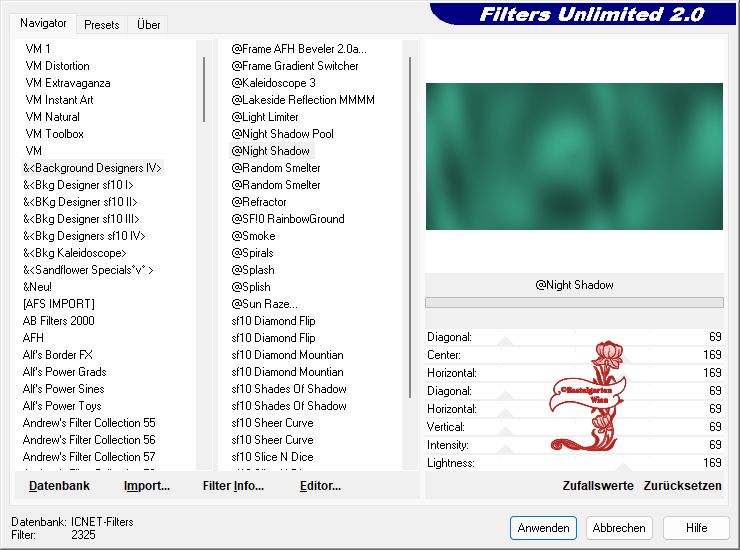Select VM Instant Art category
The width and height of the screenshot is (740, 550).
[x=59, y=100]
